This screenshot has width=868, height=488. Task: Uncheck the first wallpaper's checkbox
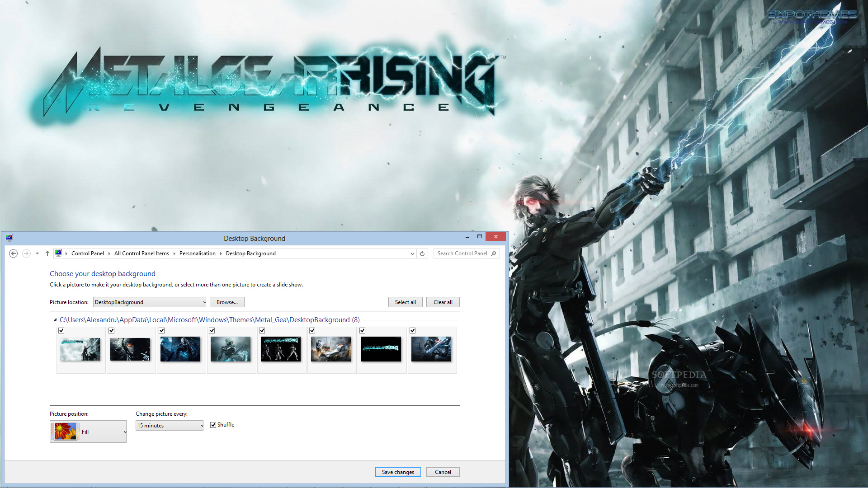61,331
